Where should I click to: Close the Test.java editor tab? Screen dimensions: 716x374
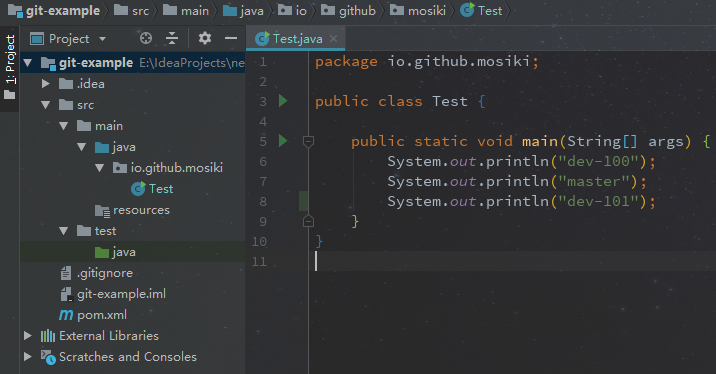point(333,39)
